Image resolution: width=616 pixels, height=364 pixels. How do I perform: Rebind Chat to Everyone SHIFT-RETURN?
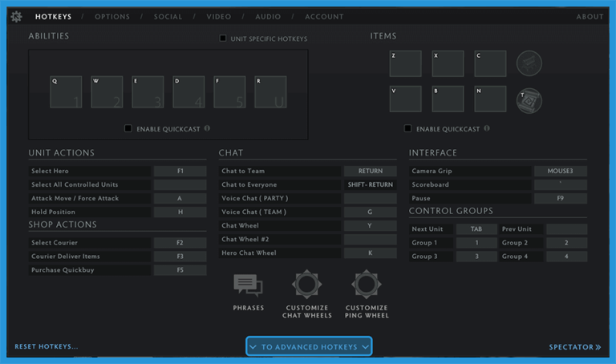click(x=370, y=184)
